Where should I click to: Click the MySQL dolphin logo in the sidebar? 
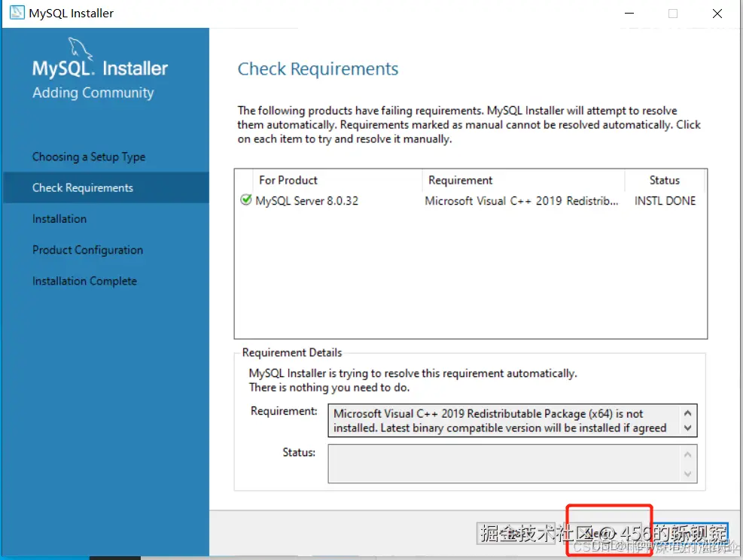tap(80, 47)
